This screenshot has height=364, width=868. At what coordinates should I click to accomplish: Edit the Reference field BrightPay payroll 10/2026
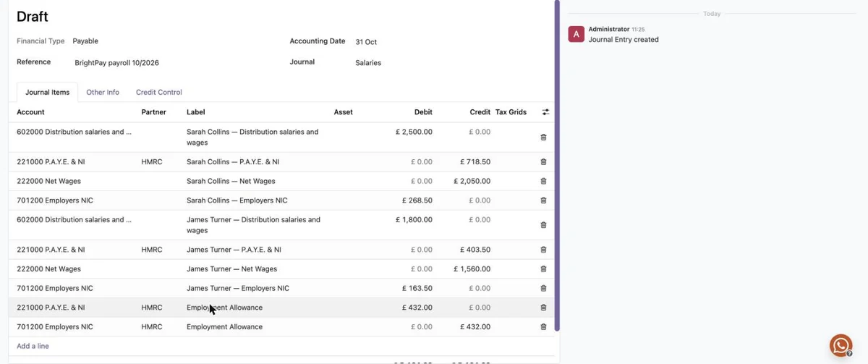coord(116,63)
